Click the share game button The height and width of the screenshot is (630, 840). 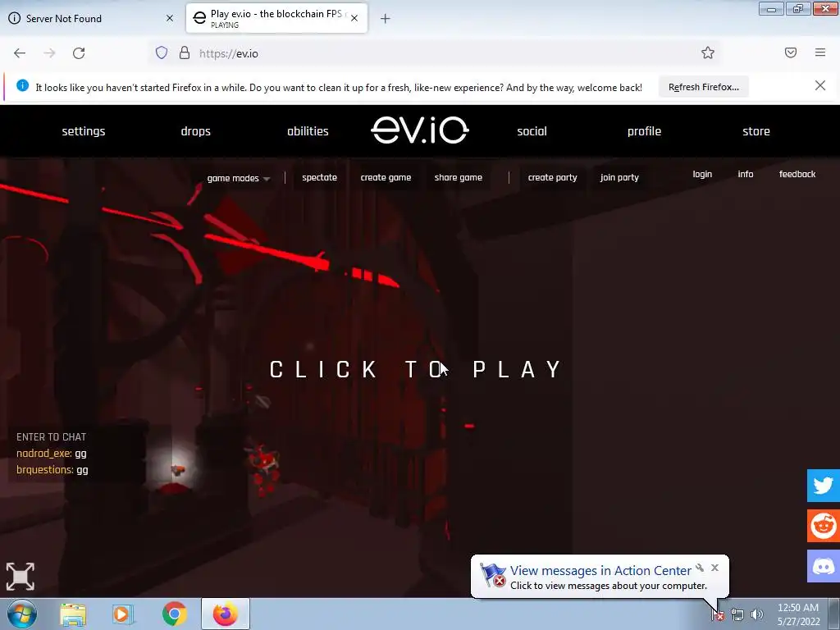458,177
